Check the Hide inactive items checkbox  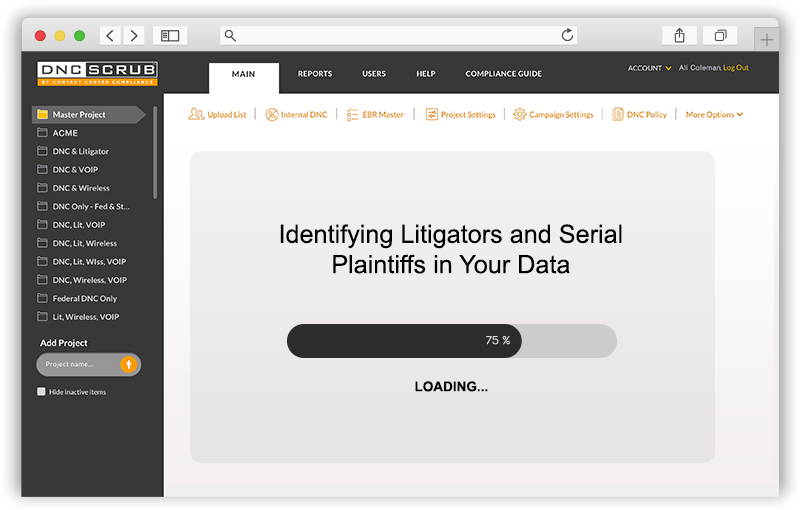(41, 392)
